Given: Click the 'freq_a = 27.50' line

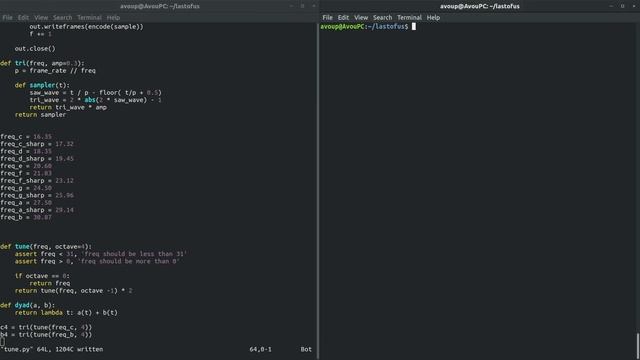Looking at the screenshot, I should (x=26, y=203).
